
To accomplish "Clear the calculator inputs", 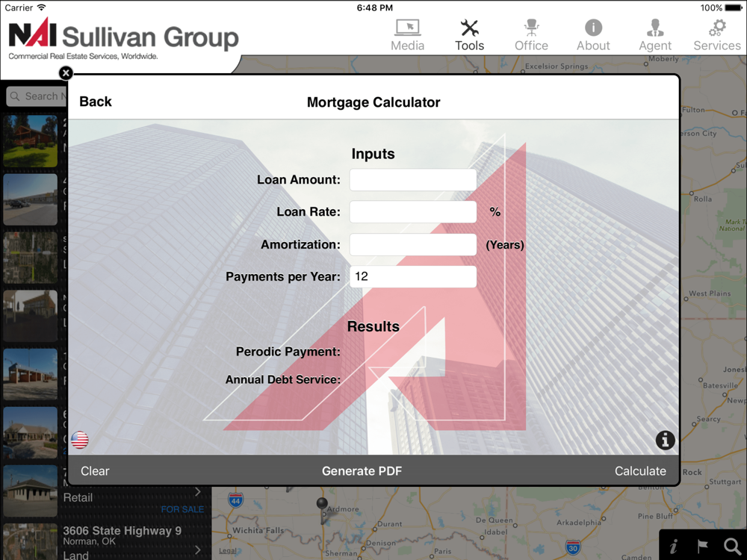I will (x=95, y=471).
